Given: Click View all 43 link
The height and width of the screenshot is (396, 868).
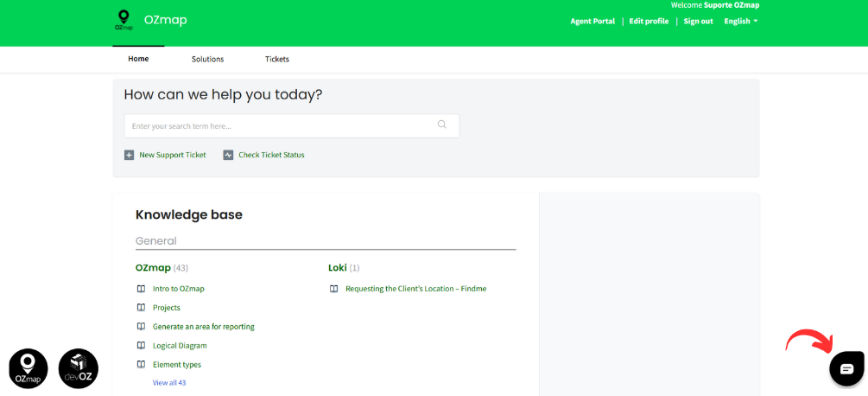Looking at the screenshot, I should tap(168, 383).
